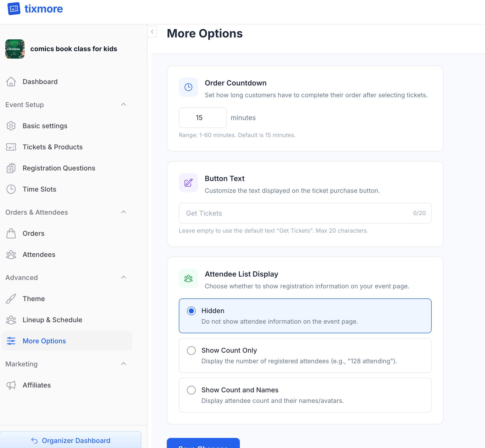Open the Affiliates page
The image size is (485, 448).
[37, 385]
